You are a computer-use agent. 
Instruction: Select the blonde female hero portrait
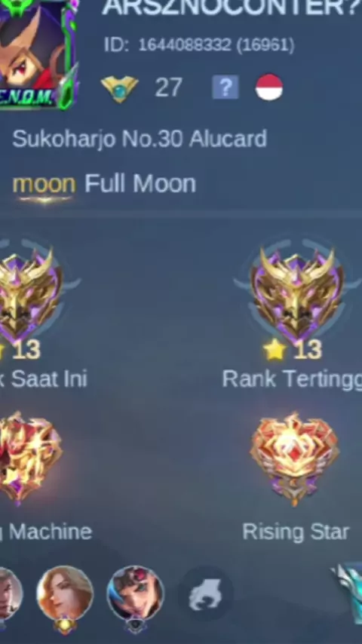point(65,594)
